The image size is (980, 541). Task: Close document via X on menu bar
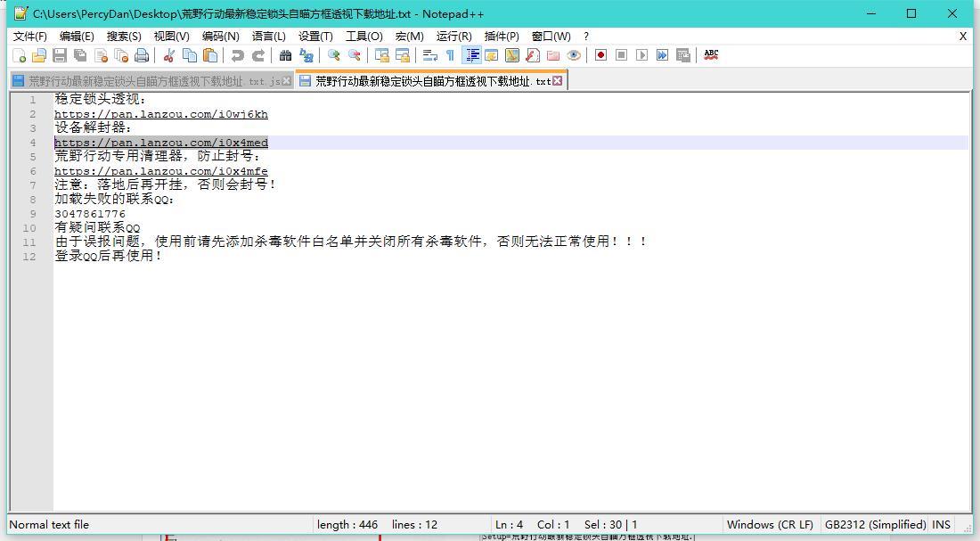pyautogui.click(x=963, y=37)
